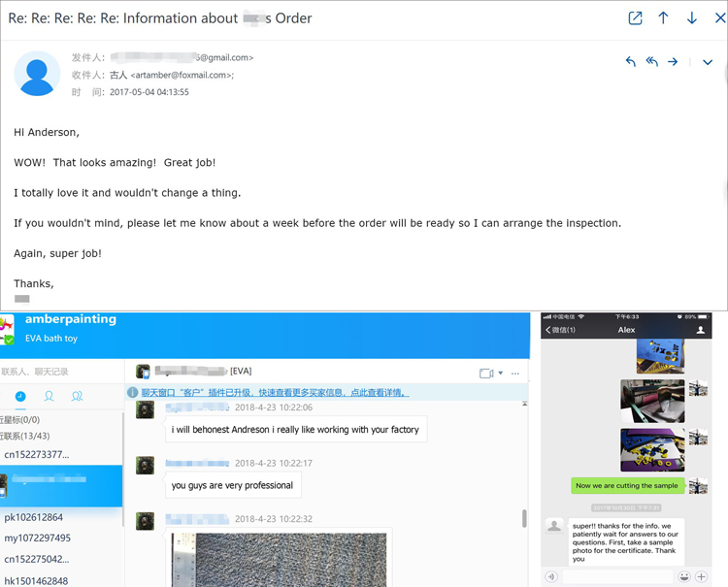Close the email with the X button

coord(719,18)
